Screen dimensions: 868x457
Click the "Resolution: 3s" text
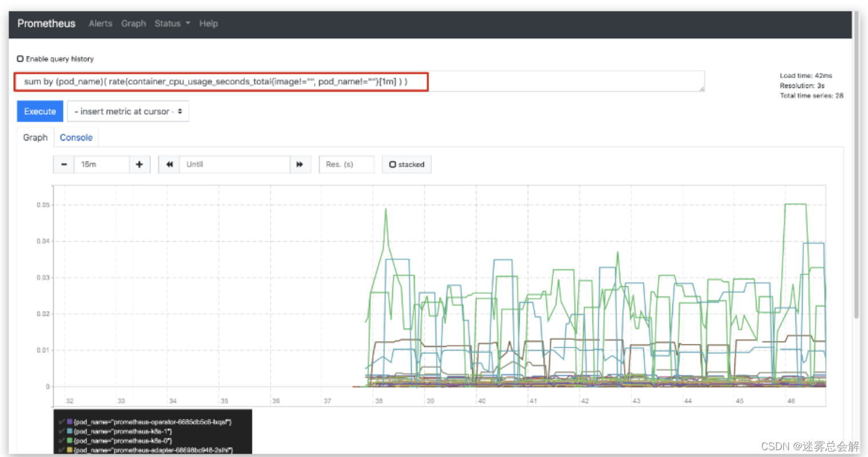point(802,86)
